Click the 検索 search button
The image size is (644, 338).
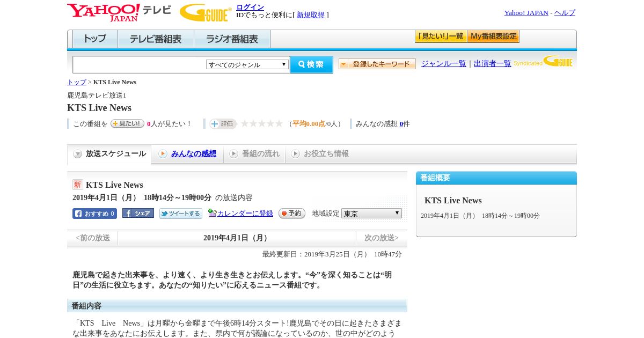tap(311, 64)
